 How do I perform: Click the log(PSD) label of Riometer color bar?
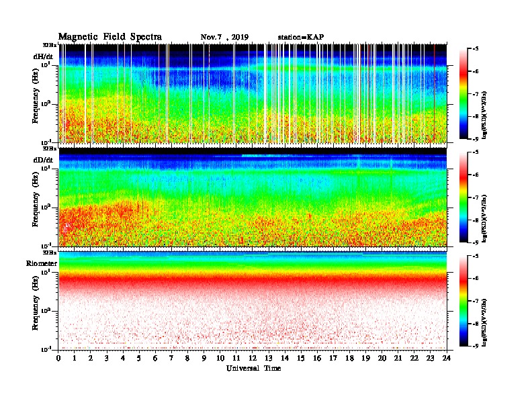(484, 322)
